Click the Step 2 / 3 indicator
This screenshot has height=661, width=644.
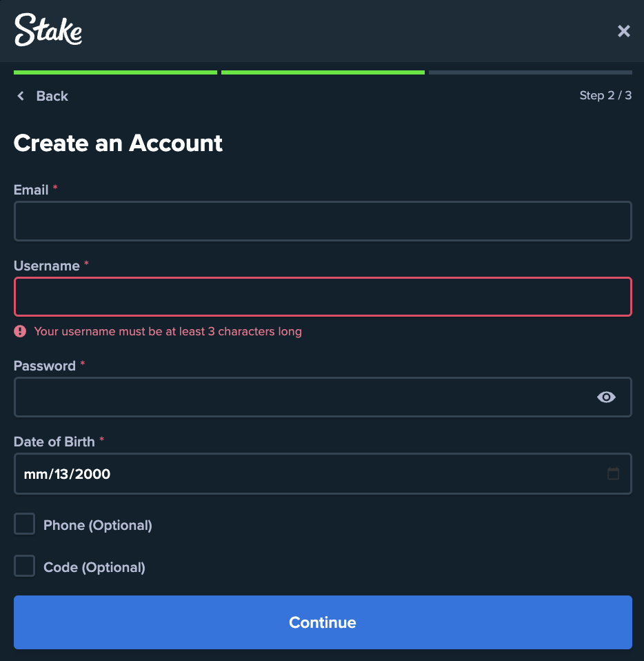(605, 95)
